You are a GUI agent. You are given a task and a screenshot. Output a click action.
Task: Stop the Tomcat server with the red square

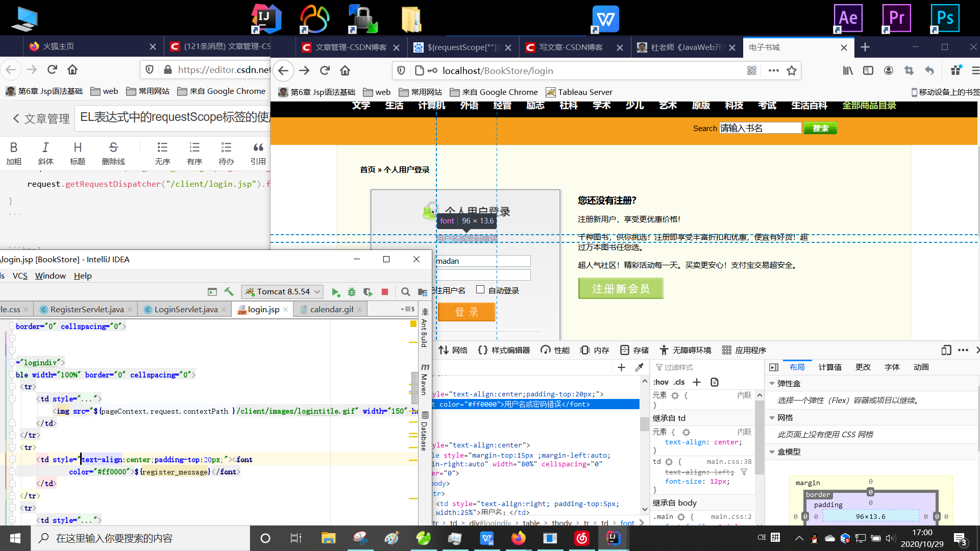[384, 291]
